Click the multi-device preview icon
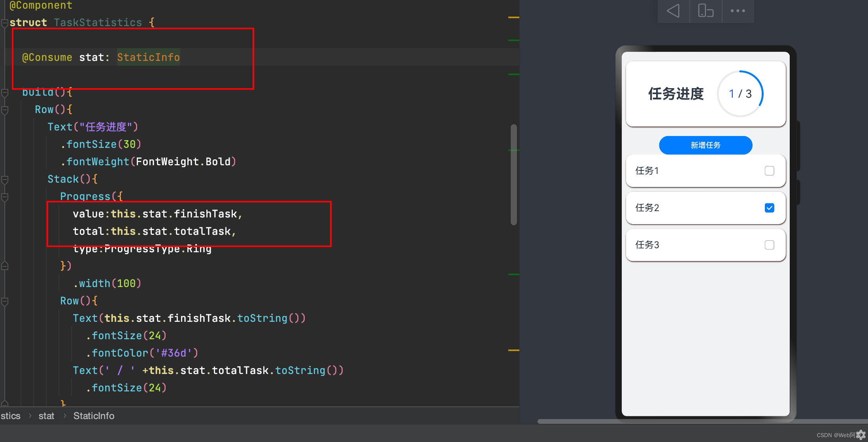Viewport: 868px width, 442px height. pyautogui.click(x=706, y=11)
